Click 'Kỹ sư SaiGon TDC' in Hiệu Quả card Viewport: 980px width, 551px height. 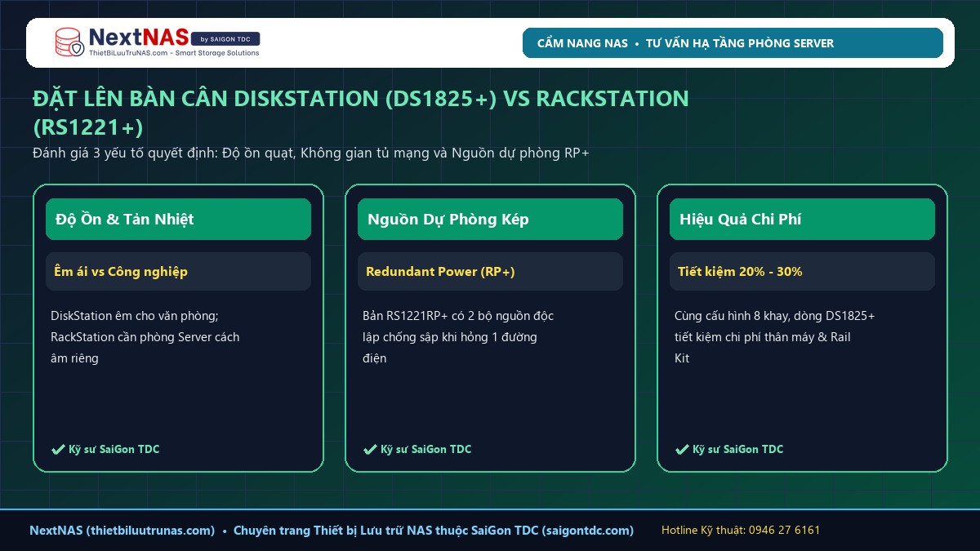(x=737, y=449)
